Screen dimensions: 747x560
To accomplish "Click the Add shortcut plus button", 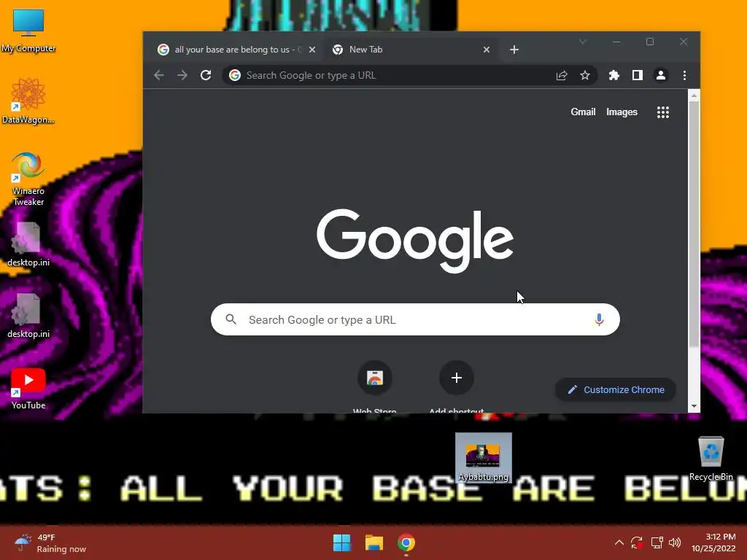I will [x=457, y=378].
